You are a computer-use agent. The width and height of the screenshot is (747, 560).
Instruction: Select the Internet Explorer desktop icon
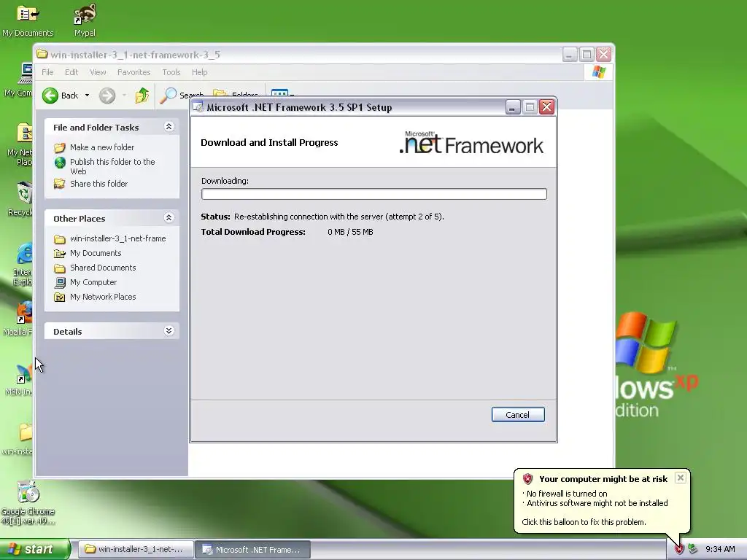[23, 263]
